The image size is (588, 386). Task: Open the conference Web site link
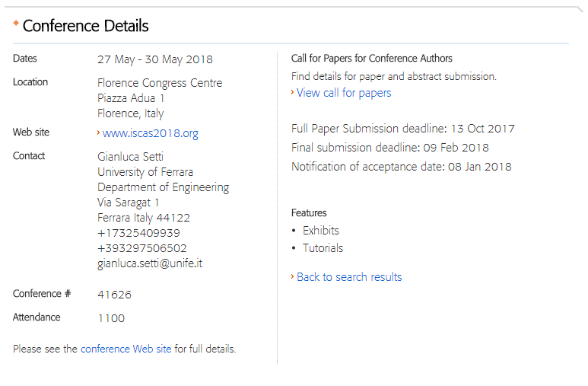126,349
